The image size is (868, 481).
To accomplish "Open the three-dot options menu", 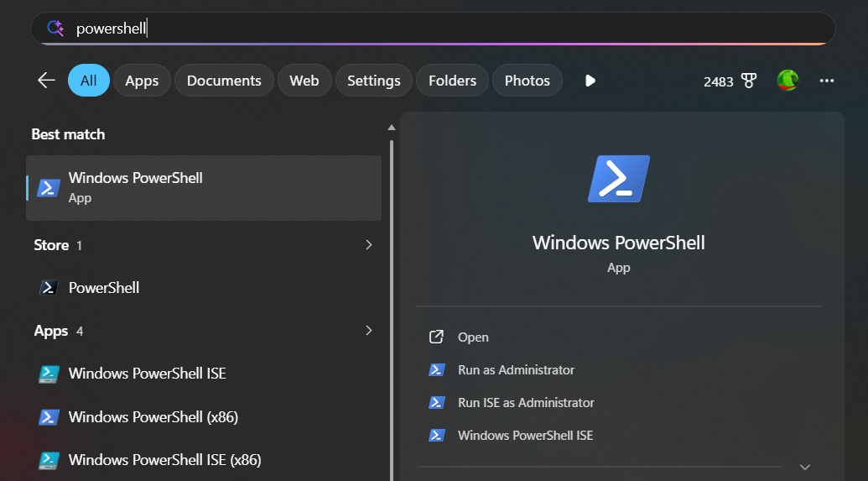I will tap(826, 81).
